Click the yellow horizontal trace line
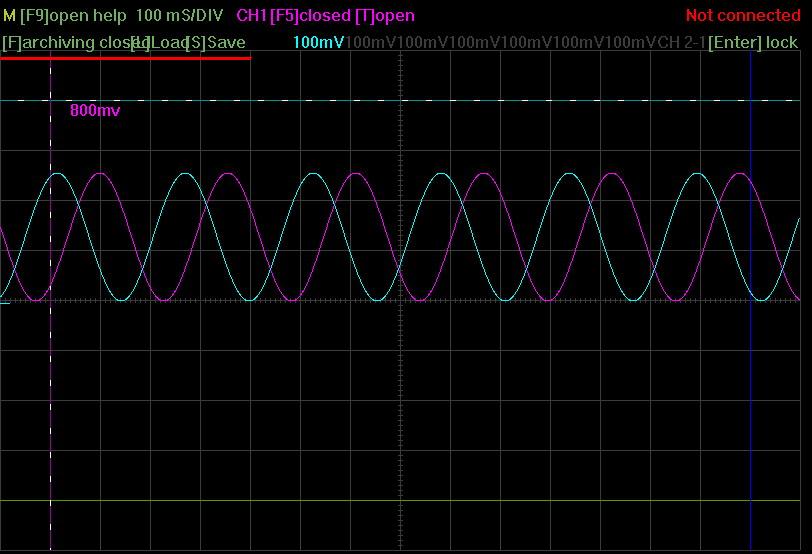 click(400, 501)
